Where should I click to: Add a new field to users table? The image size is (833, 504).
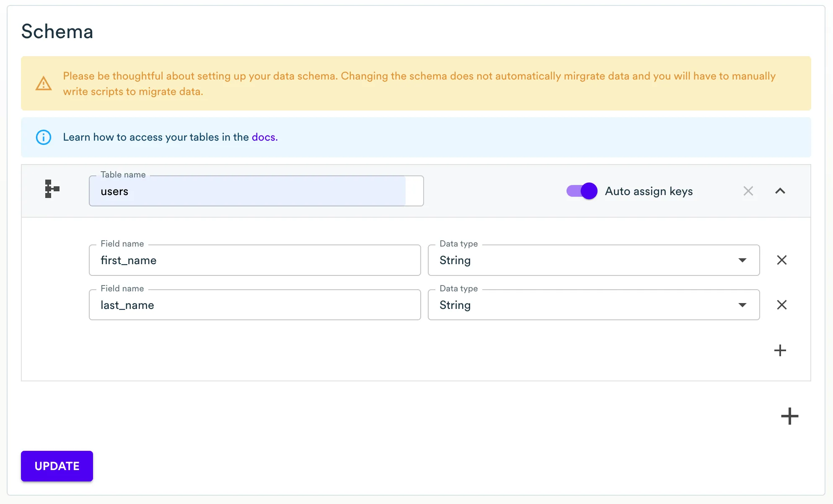(x=780, y=350)
